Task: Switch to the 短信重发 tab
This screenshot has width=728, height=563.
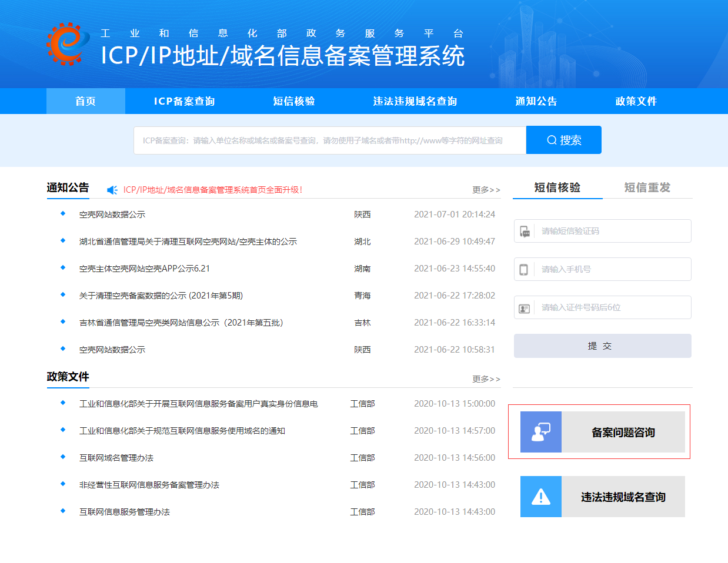Action: pos(647,186)
